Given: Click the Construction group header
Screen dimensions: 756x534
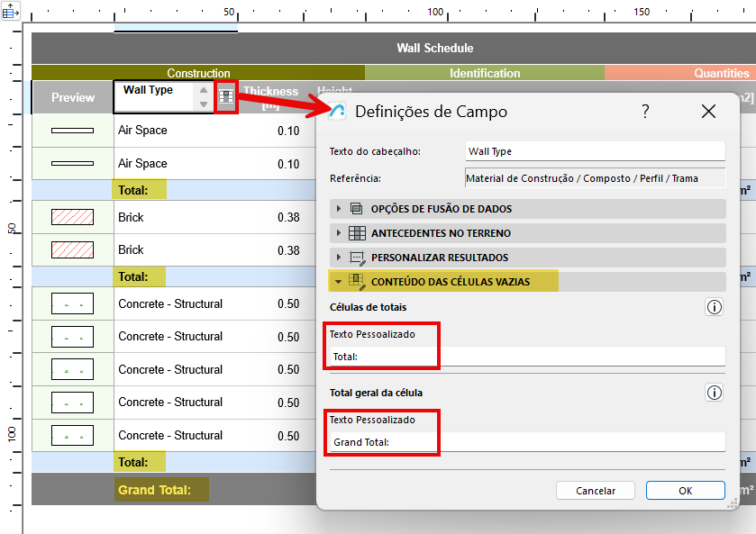Looking at the screenshot, I should (x=198, y=73).
